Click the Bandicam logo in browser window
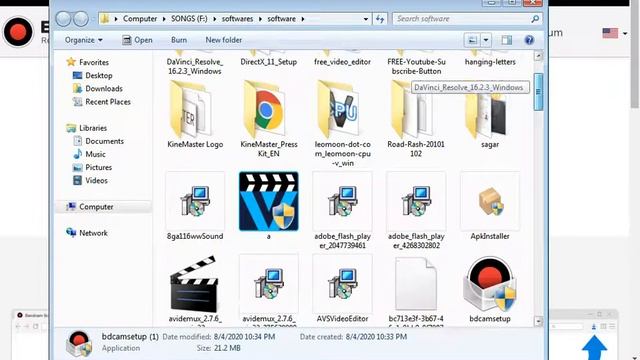 18,32
